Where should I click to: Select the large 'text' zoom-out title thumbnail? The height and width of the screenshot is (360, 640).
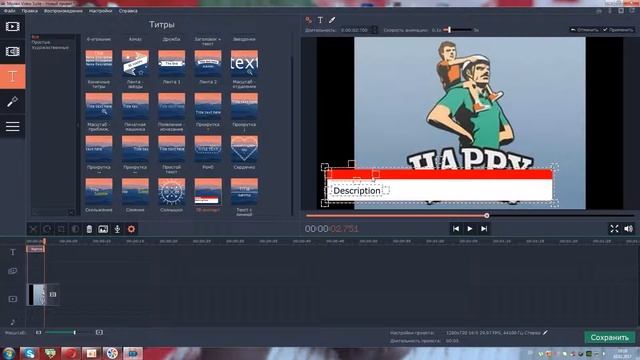[244, 63]
